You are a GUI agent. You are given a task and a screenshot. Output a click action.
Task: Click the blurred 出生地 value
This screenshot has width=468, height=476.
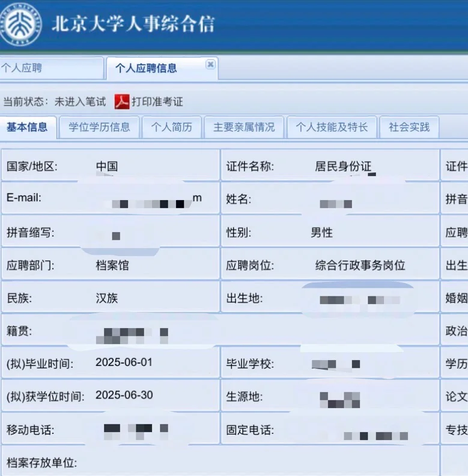click(x=360, y=301)
